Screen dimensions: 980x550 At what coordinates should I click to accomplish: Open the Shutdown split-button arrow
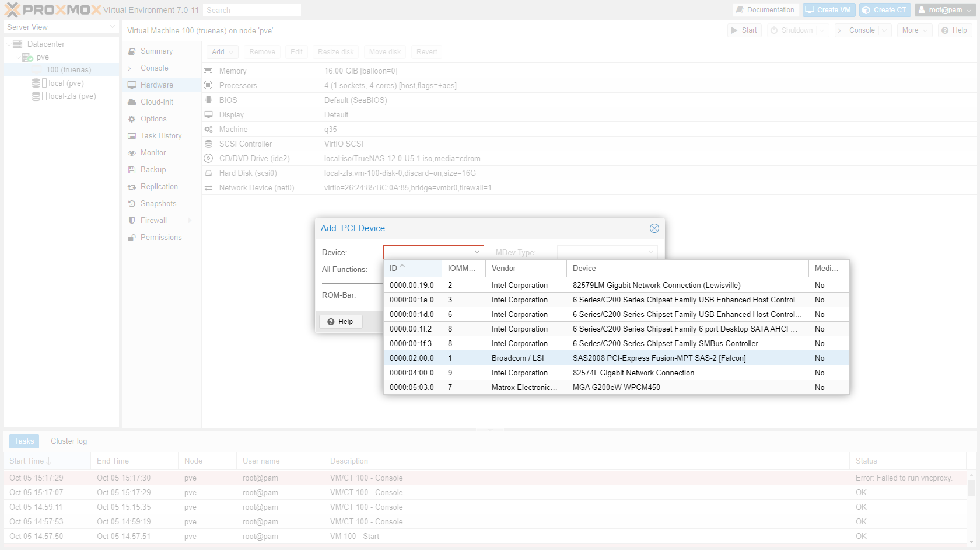[822, 30]
